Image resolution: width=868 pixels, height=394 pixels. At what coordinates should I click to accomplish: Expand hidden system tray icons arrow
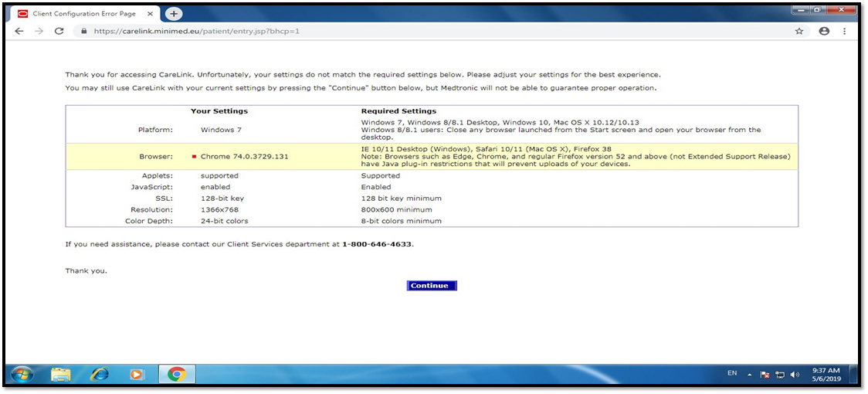point(748,375)
